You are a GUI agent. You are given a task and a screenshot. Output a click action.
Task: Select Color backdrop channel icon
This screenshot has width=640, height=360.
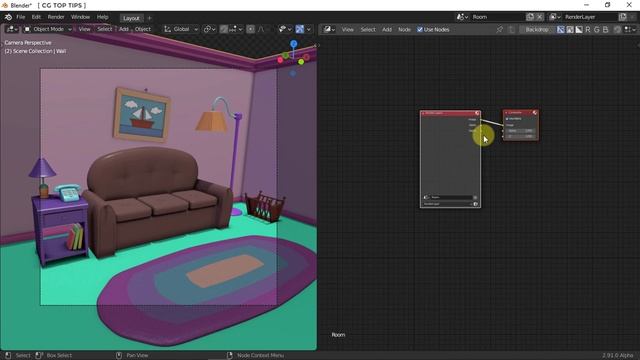click(570, 29)
